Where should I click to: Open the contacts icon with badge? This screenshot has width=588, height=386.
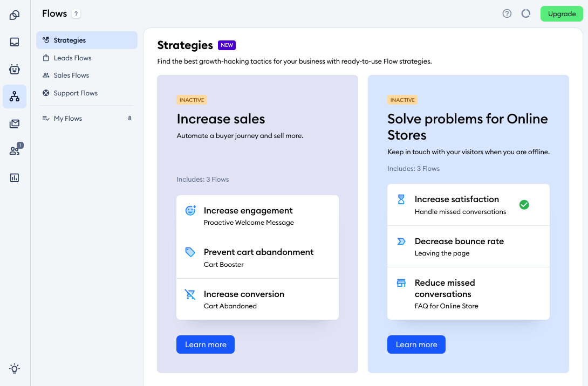(15, 151)
